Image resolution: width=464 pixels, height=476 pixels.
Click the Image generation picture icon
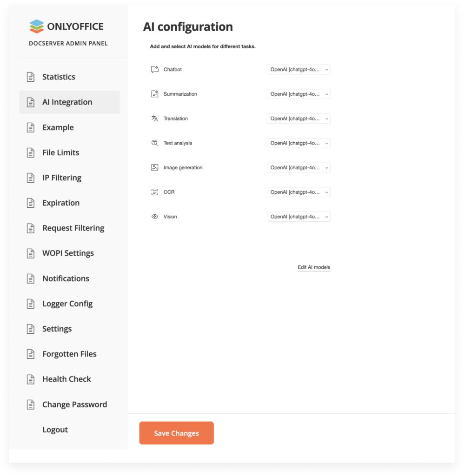tap(155, 167)
